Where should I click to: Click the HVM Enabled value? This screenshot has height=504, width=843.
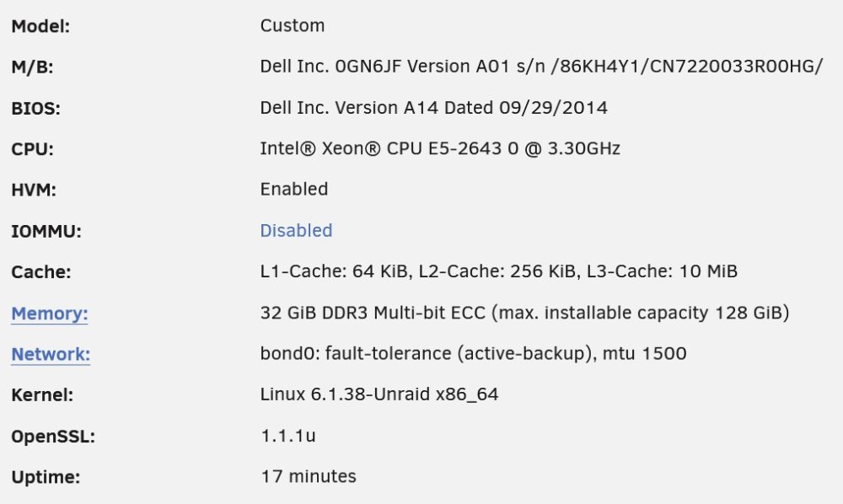click(294, 190)
